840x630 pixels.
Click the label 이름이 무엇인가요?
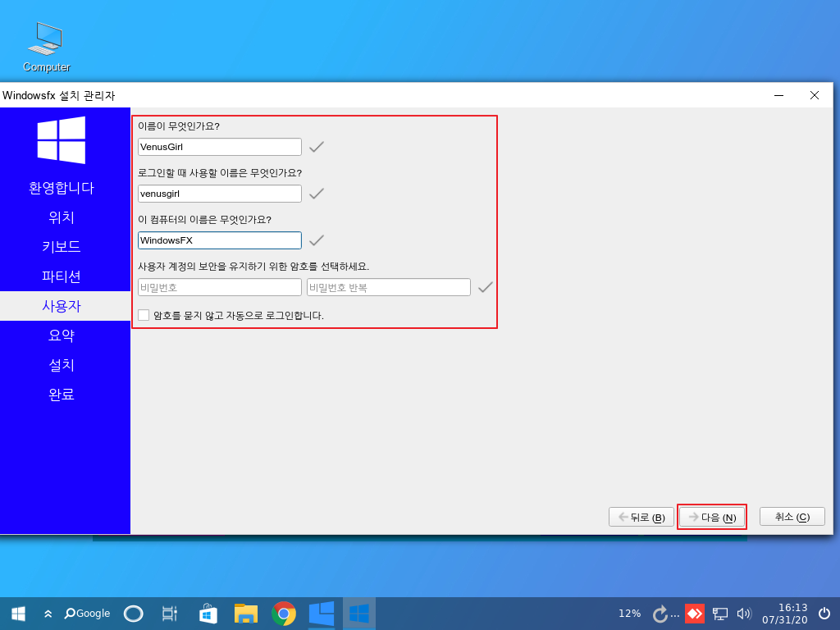179,126
